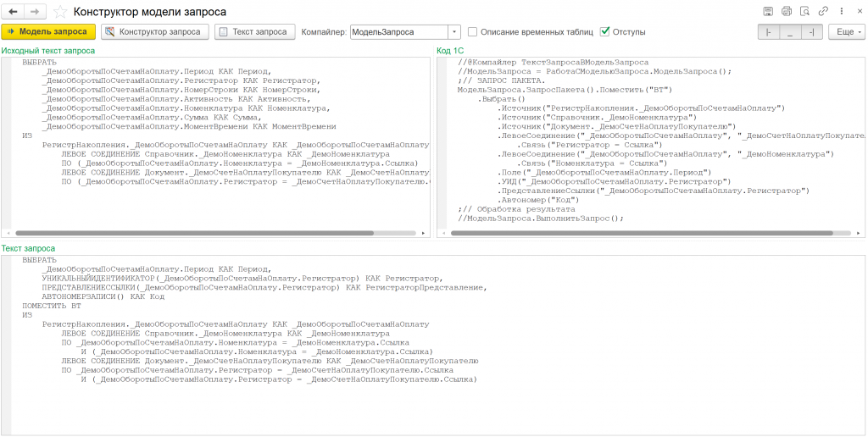
Task: Enable Описание временных таблиц checkbox
Action: [x=472, y=32]
